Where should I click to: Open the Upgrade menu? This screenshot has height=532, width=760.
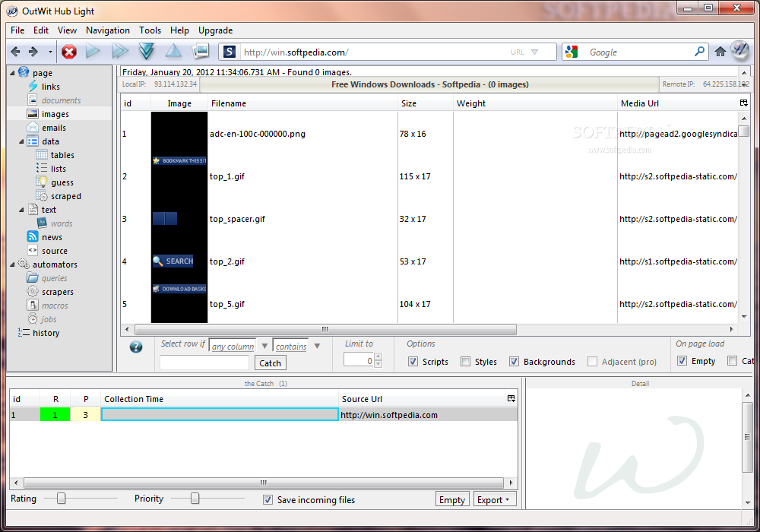(215, 30)
